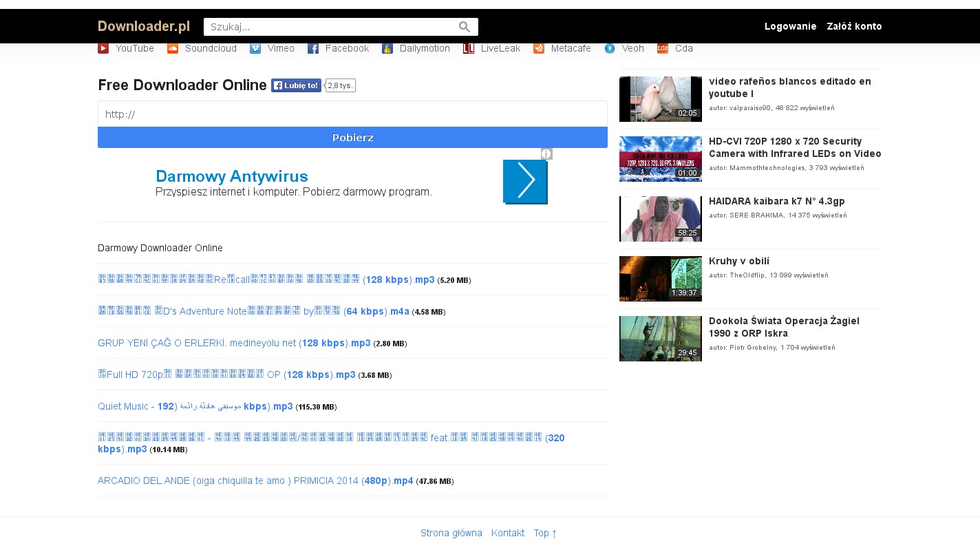Click the Cda icon
The width and height of the screenshot is (980, 559).
[x=663, y=48]
